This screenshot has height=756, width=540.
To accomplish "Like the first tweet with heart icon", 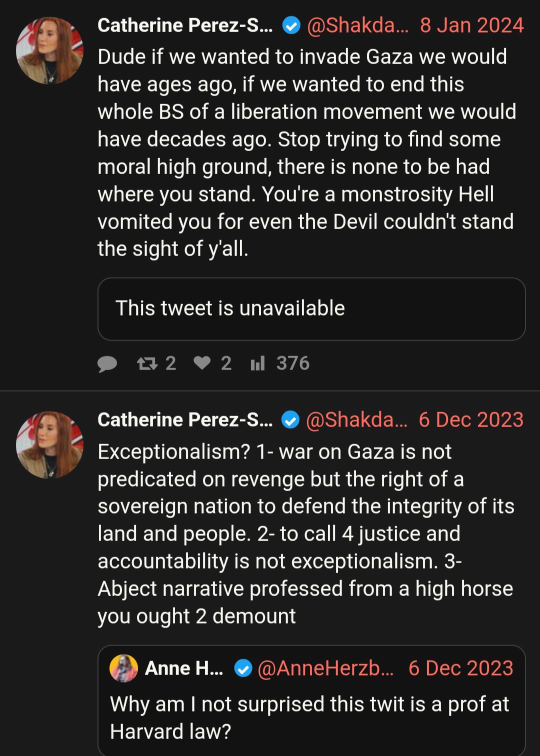I will (202, 363).
